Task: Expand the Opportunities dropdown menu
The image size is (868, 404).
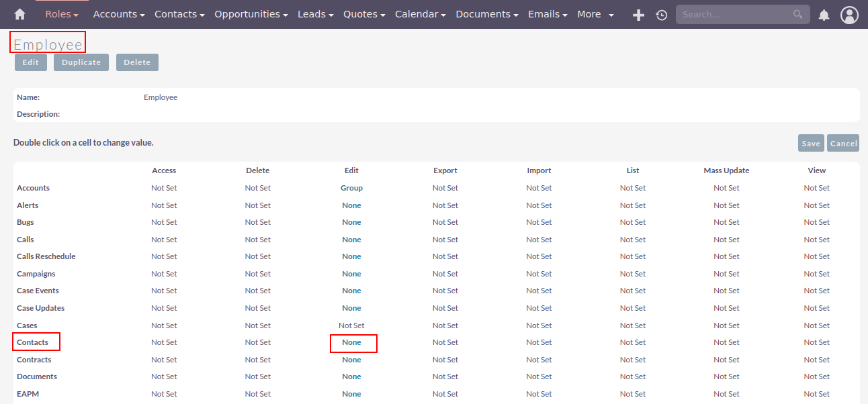Action: coord(251,14)
